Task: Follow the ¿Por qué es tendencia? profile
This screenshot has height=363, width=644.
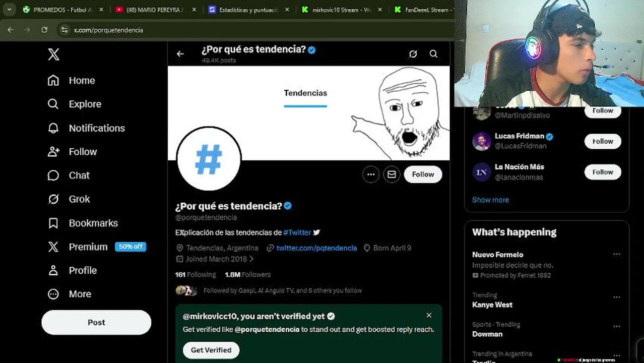Action: 423,174
